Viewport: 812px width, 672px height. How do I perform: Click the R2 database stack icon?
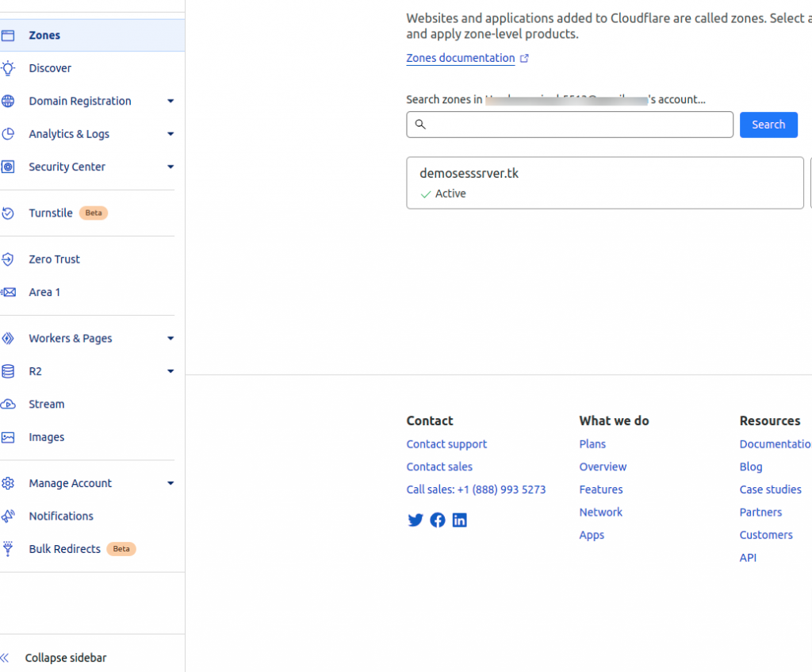tap(8, 371)
